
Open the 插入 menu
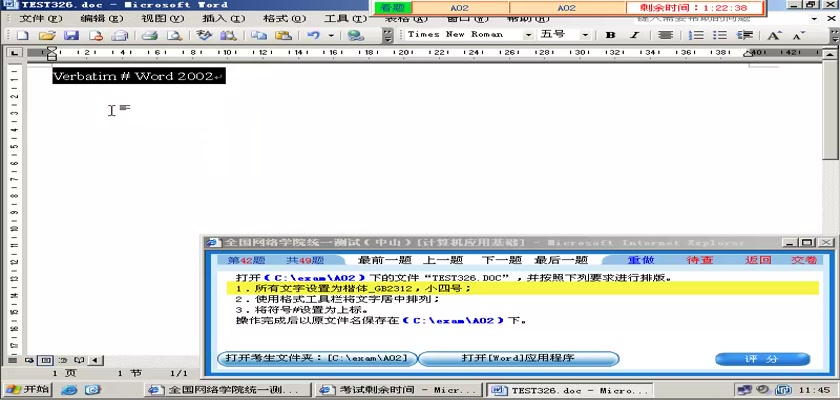click(223, 18)
